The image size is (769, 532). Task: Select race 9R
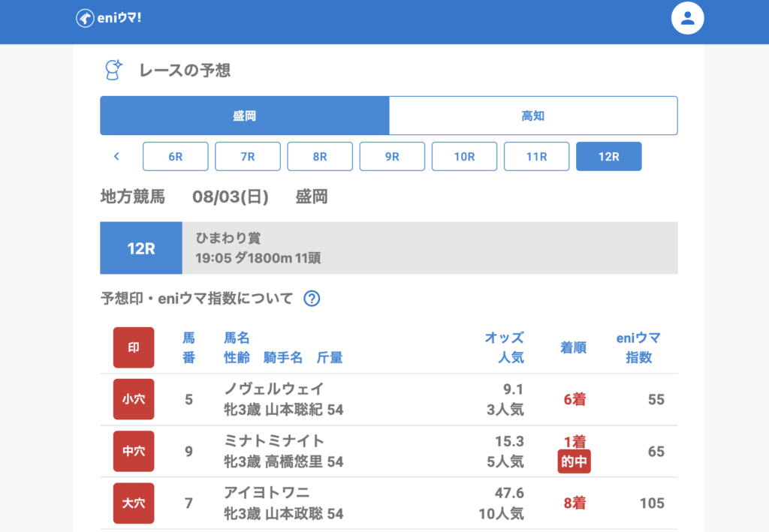tap(392, 157)
